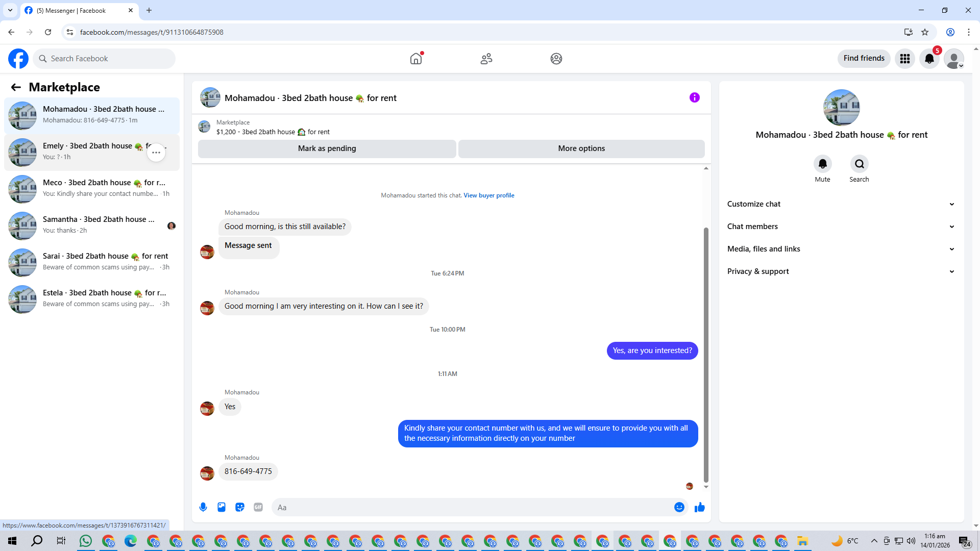The height and width of the screenshot is (551, 980).
Task: Open the GIF picker icon
Action: coord(258,507)
